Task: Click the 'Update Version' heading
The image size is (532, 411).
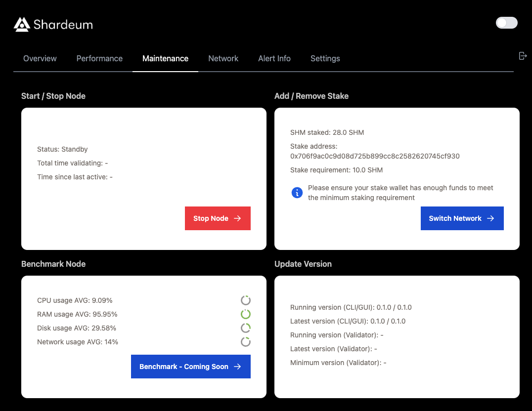Action: (x=303, y=264)
